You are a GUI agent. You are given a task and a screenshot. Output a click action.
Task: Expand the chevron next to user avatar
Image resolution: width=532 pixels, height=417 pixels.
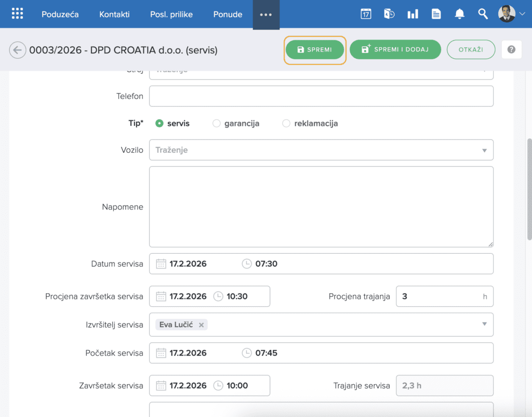[x=523, y=14]
